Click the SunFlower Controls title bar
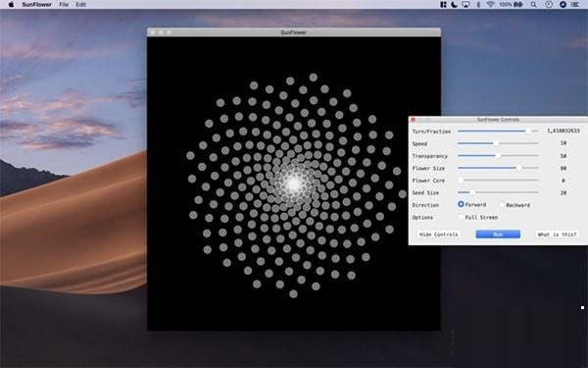Viewport: 588px width, 368px height. pos(498,120)
